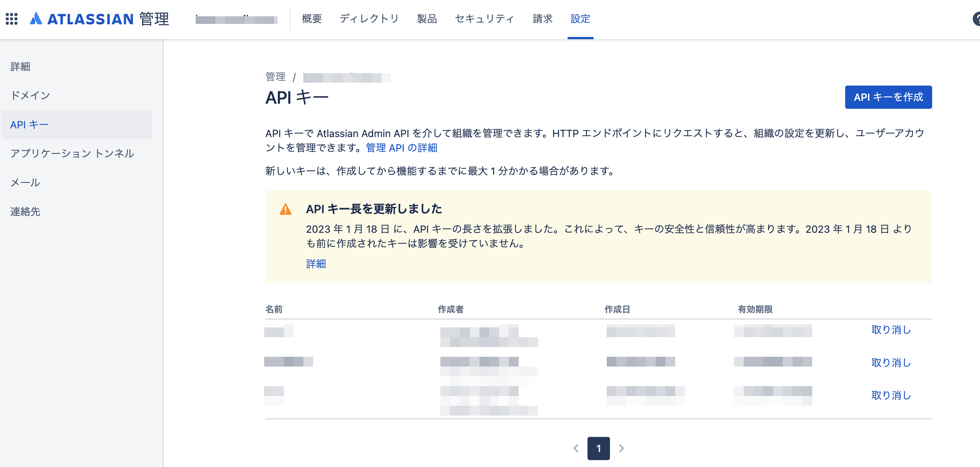Open the help question mark icon

976,18
